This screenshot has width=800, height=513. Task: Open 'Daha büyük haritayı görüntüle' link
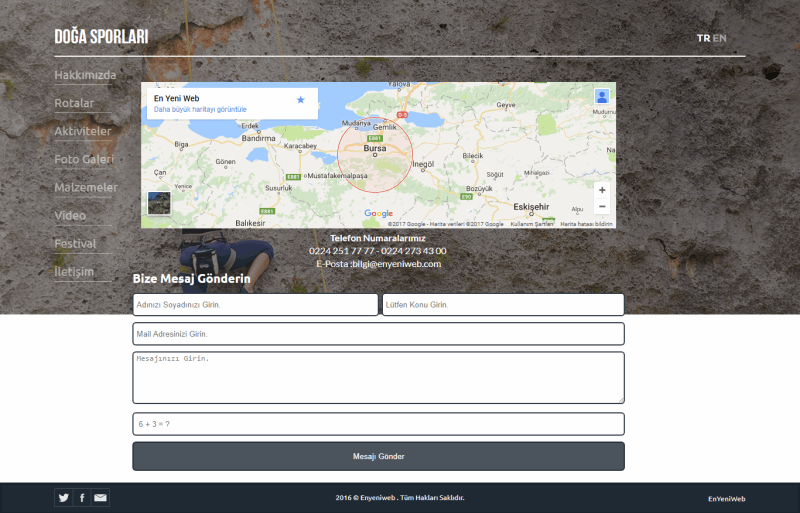click(200, 109)
